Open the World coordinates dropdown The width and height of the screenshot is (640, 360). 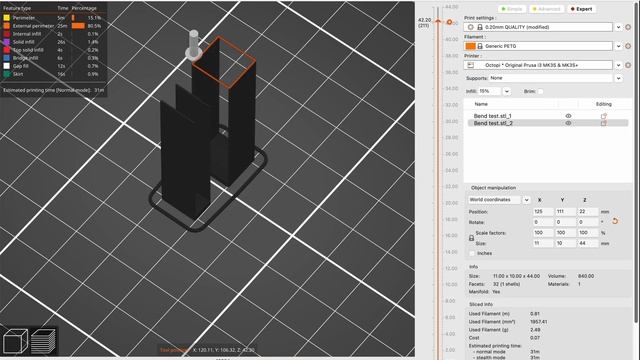(526, 200)
